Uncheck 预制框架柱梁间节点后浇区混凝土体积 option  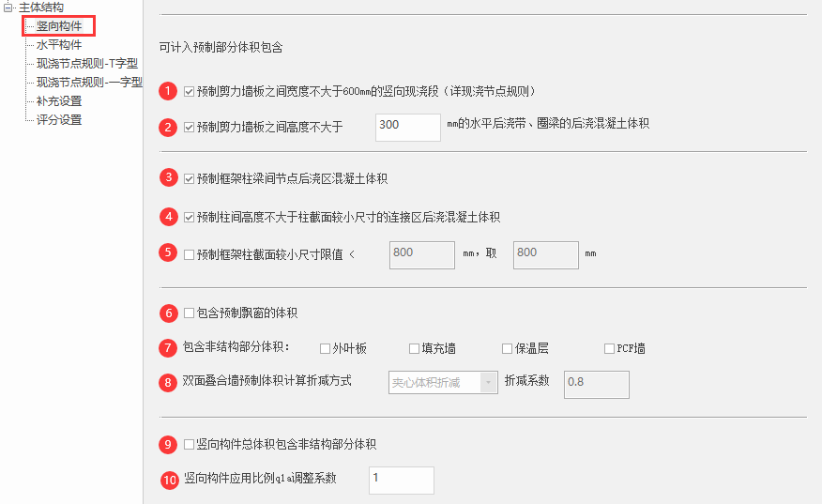[190, 178]
